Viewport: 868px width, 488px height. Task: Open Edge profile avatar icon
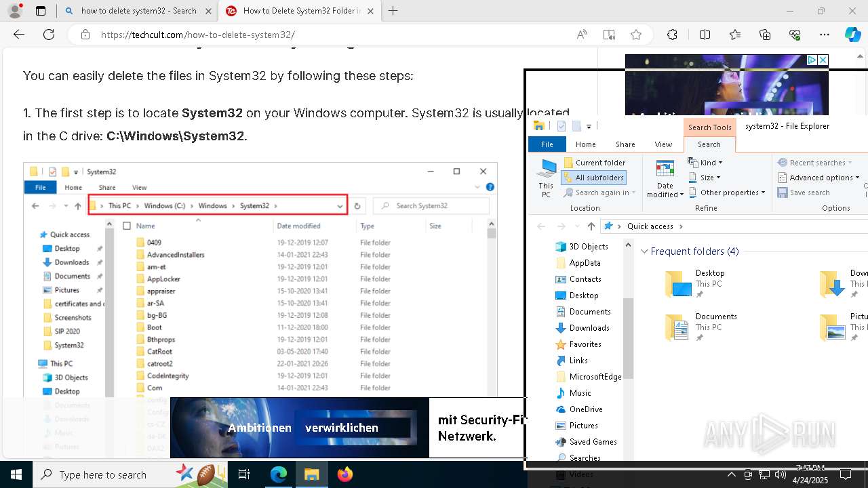tap(15, 11)
